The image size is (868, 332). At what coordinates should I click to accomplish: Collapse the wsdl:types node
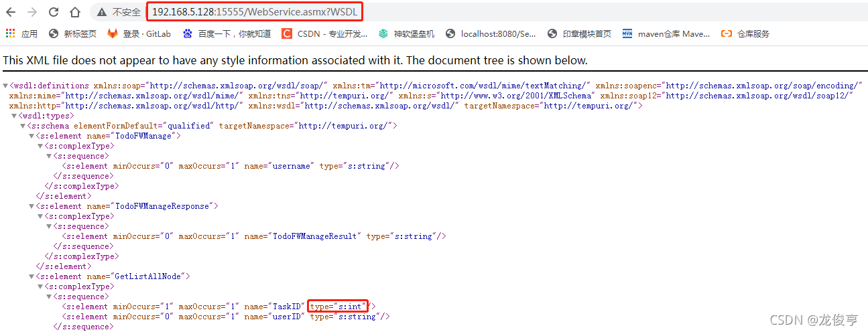point(14,116)
